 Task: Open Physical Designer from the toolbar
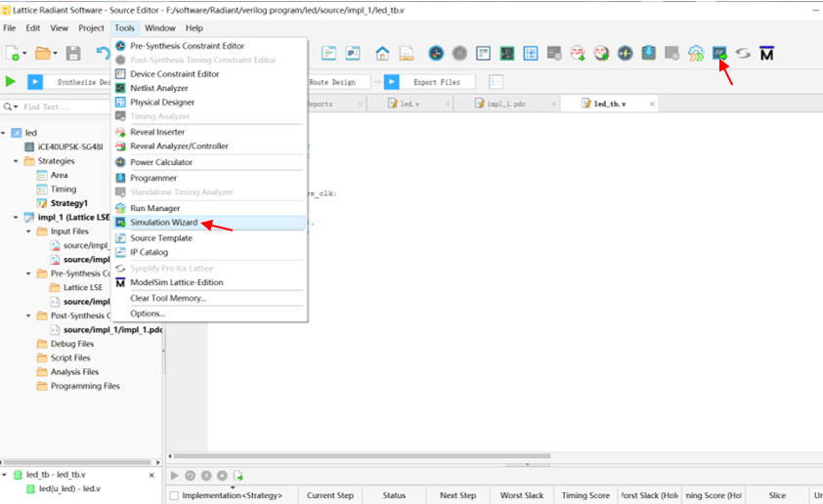click(531, 53)
